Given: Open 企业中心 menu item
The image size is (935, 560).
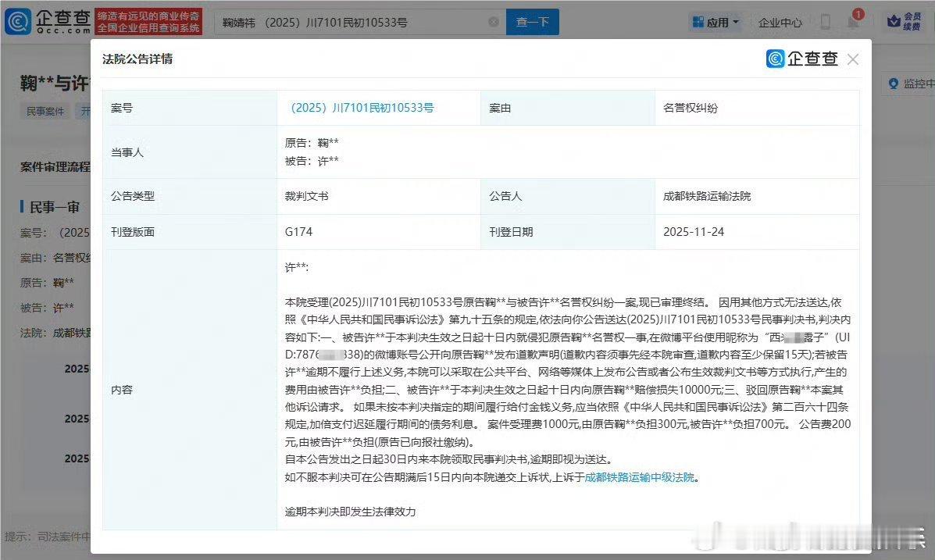Looking at the screenshot, I should [780, 23].
